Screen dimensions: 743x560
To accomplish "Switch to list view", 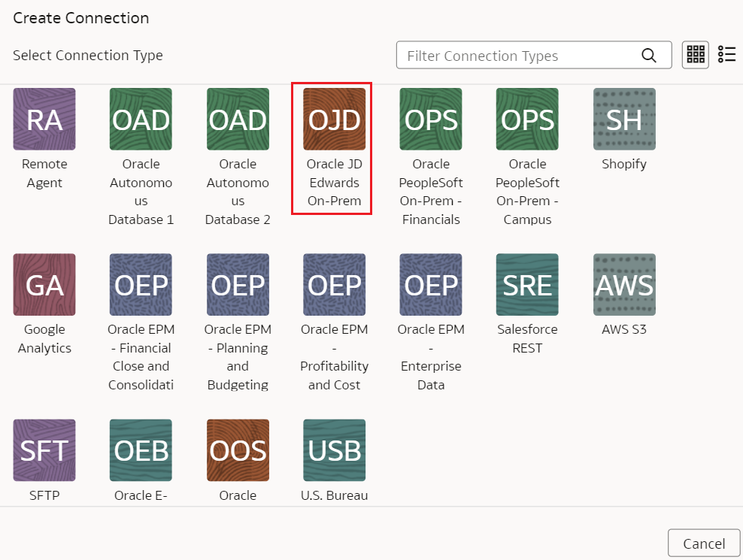I will pos(726,54).
